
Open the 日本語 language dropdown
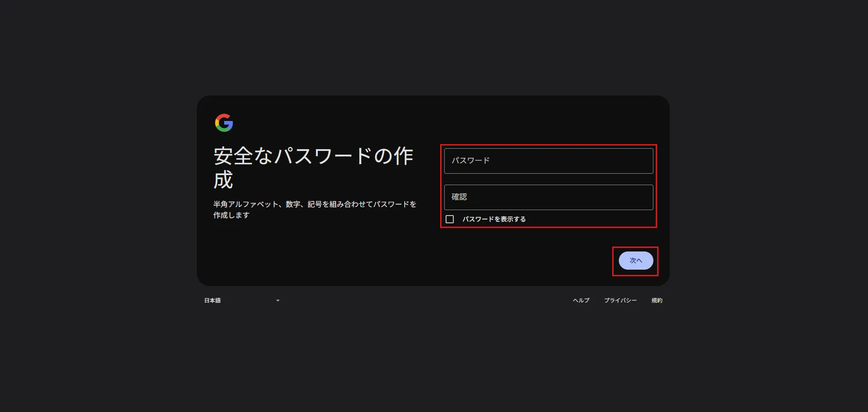(x=242, y=301)
